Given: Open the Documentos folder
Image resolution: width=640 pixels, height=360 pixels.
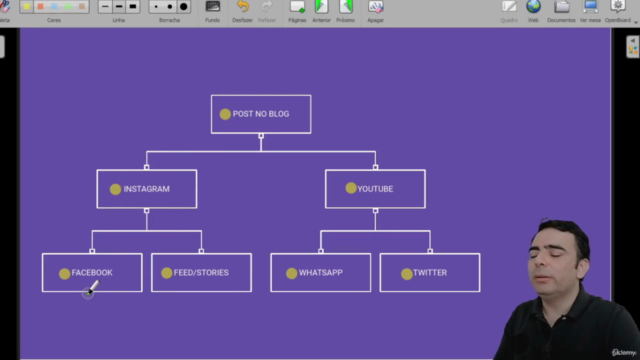Looking at the screenshot, I should (561, 11).
